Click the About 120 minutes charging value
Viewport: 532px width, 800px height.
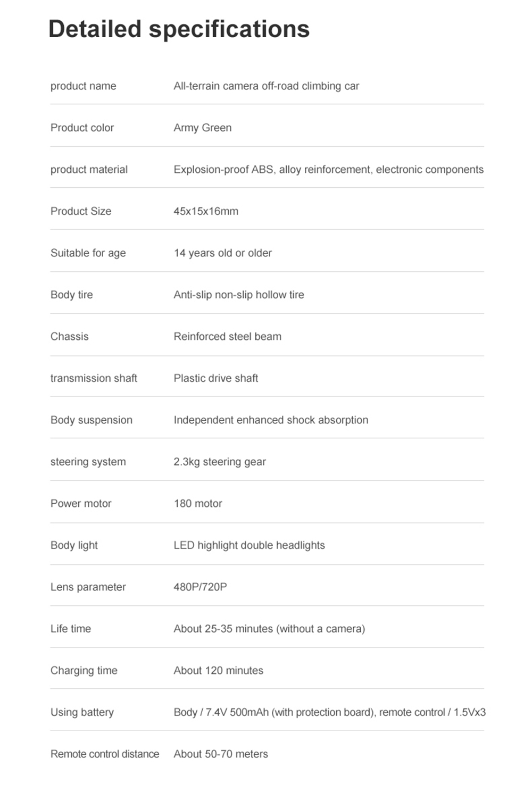218,671
